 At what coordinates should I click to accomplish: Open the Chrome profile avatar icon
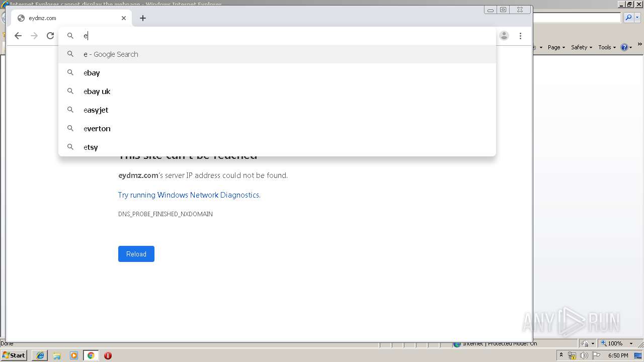point(504,36)
